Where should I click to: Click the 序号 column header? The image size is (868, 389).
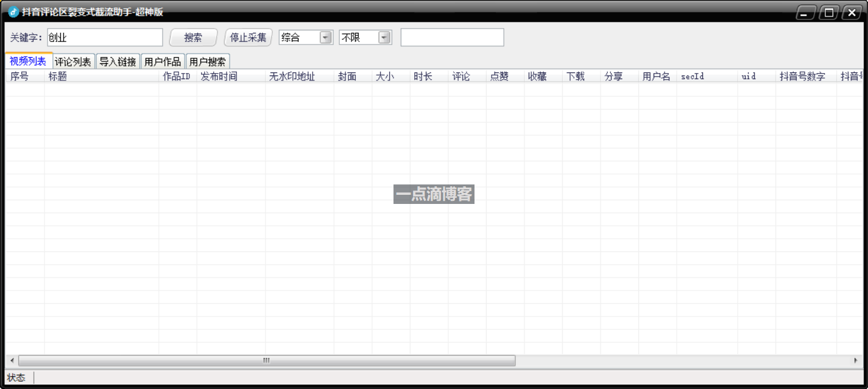(25, 76)
